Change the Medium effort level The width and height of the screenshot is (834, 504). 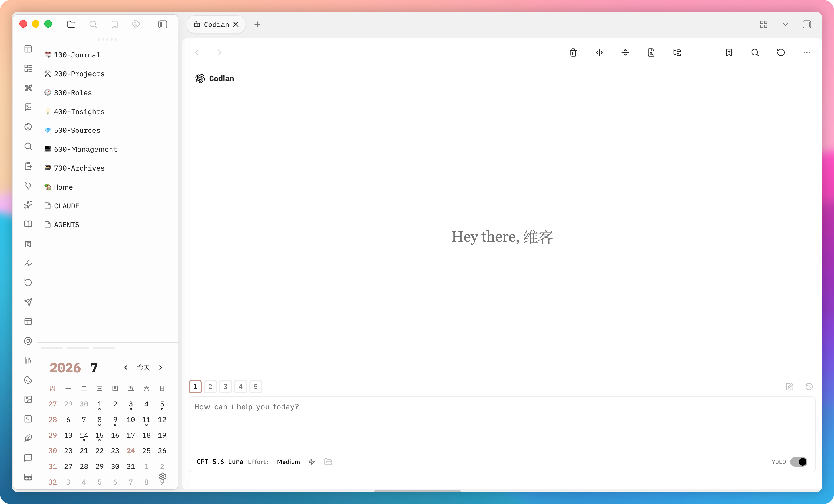(x=288, y=462)
